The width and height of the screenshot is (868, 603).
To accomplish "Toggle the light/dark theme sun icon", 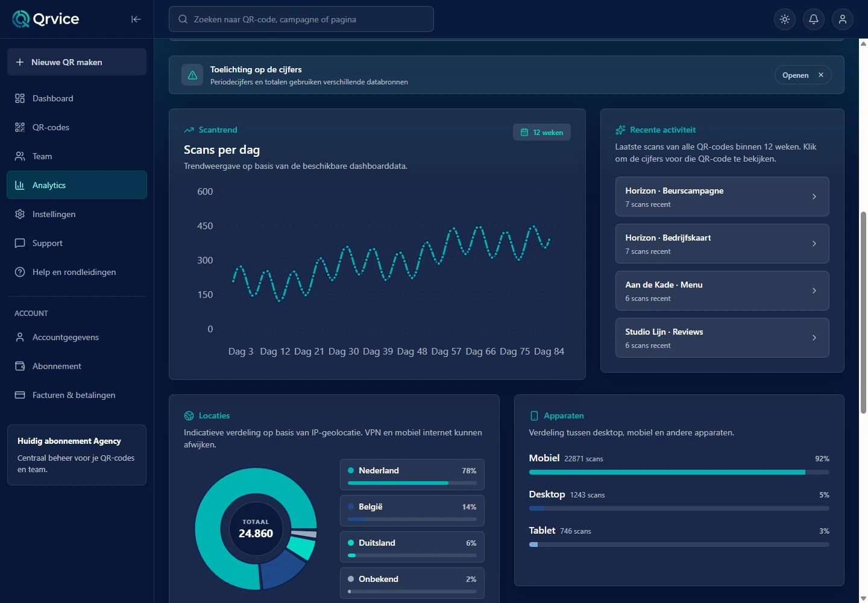I will tap(785, 19).
